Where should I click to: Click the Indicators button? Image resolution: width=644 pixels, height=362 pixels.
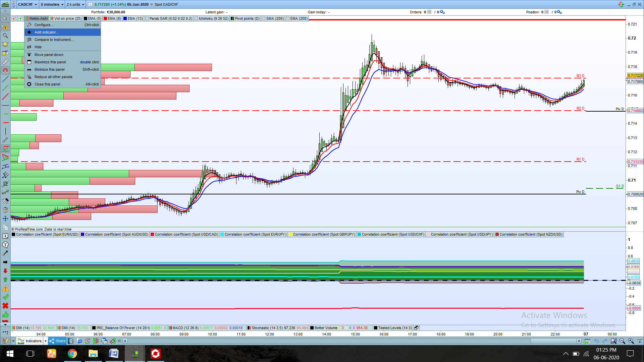31,341
